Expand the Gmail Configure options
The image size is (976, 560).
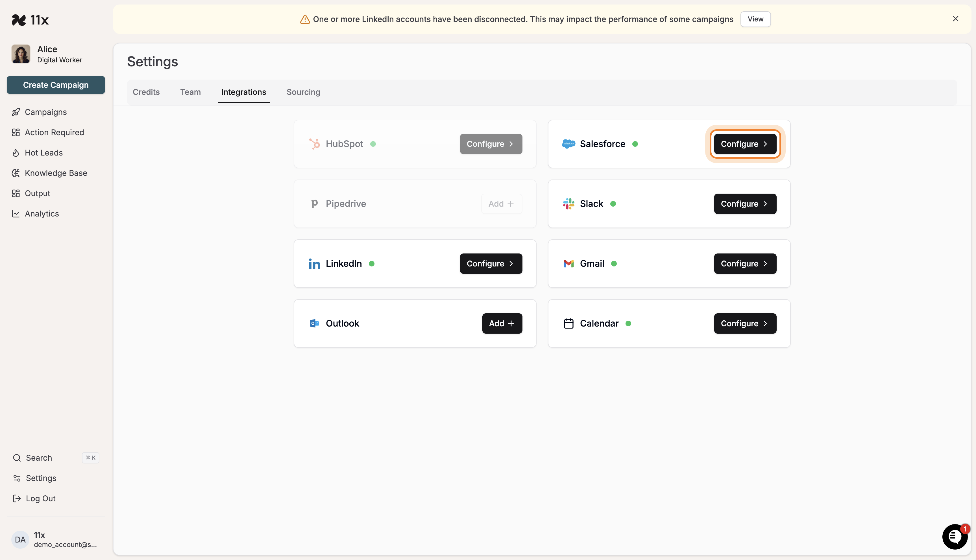(x=744, y=263)
